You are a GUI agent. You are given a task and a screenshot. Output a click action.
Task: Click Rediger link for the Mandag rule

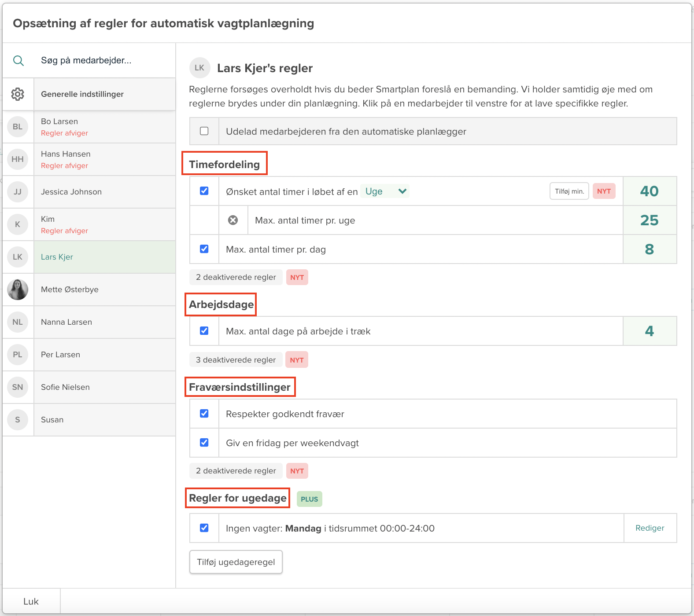pos(650,528)
